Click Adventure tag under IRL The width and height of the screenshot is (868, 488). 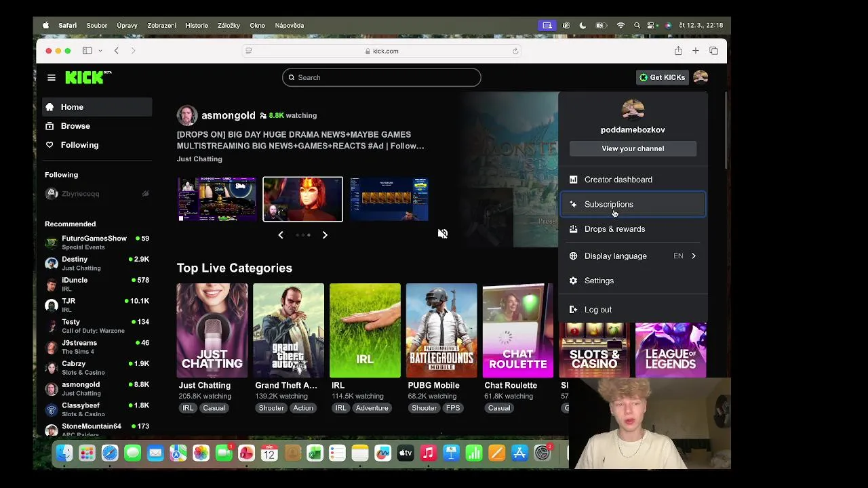(x=372, y=408)
